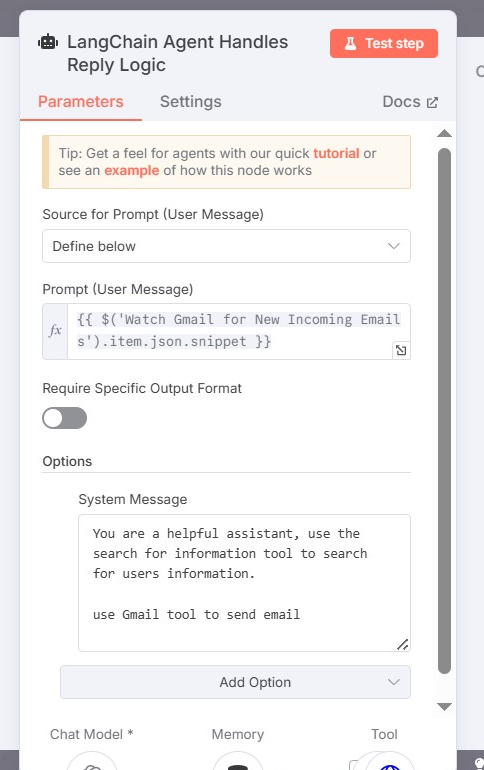
Task: Expand the Add Option dropdown
Action: click(x=235, y=682)
